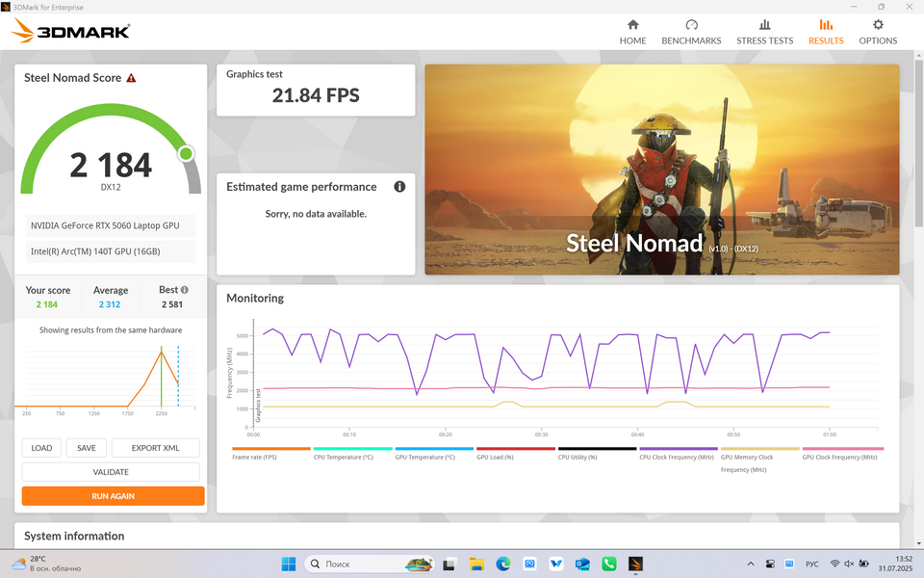
Task: Open File Explorer from the taskbar
Action: [476, 564]
